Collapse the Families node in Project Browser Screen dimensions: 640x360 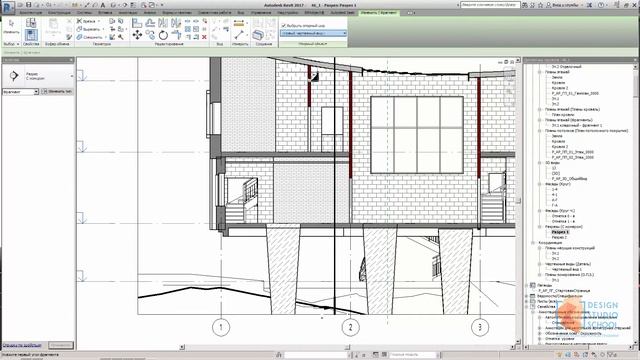pyautogui.click(x=527, y=307)
